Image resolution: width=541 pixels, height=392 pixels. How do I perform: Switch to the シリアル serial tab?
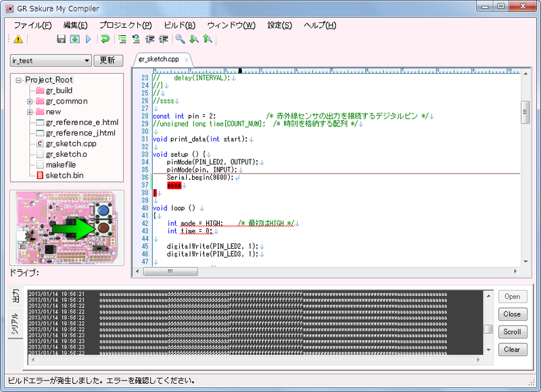point(15,323)
